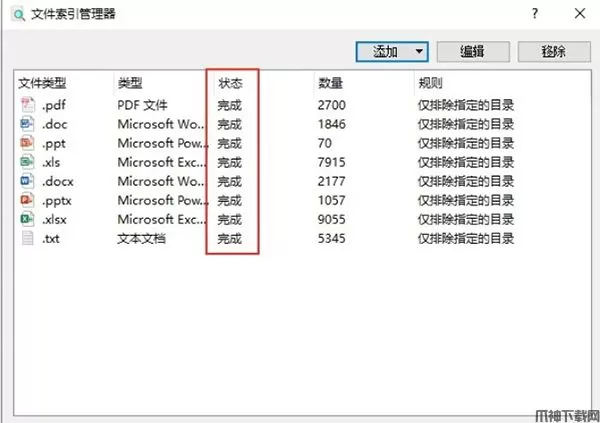
Task: Select the .pptx row label
Action: tap(57, 201)
